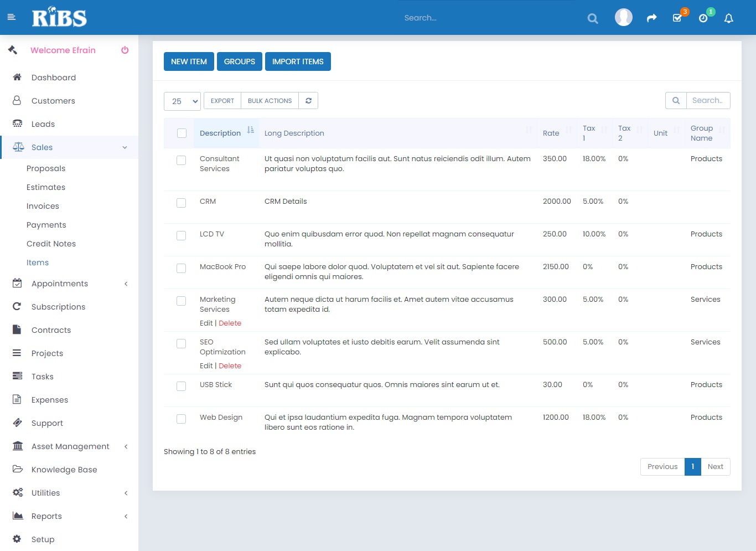Open Invoices in the Sales submenu
The height and width of the screenshot is (551, 756).
[x=43, y=206]
